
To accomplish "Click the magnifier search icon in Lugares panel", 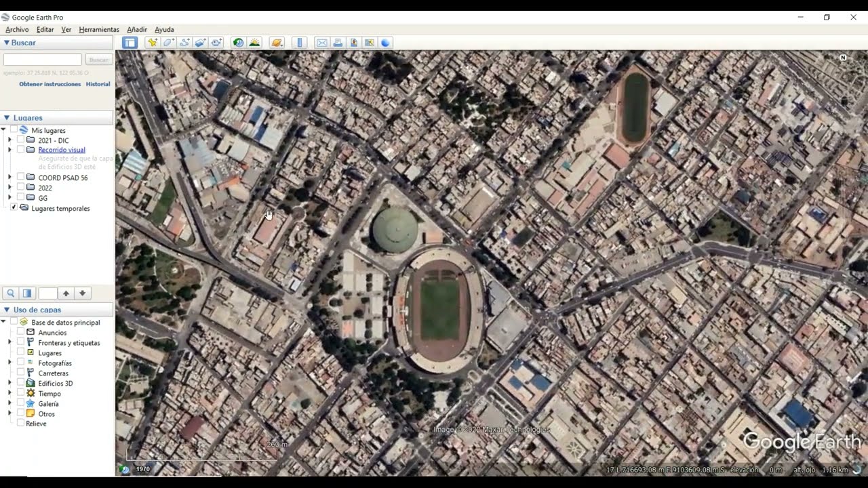I will tap(11, 293).
